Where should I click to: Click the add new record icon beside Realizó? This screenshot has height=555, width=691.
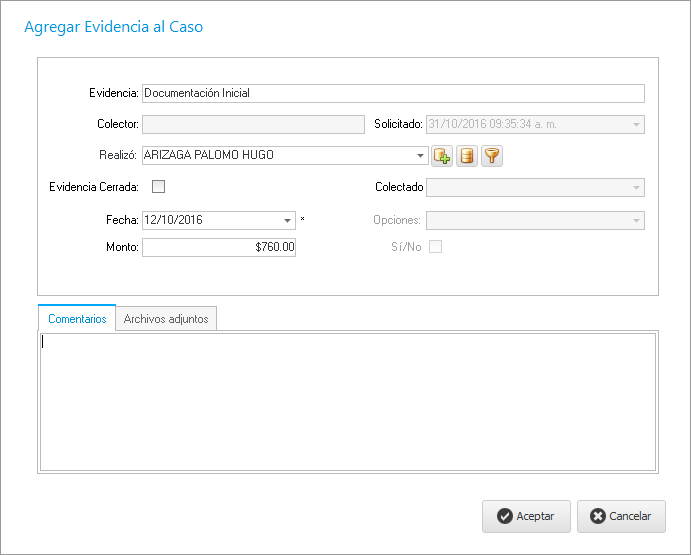(442, 156)
